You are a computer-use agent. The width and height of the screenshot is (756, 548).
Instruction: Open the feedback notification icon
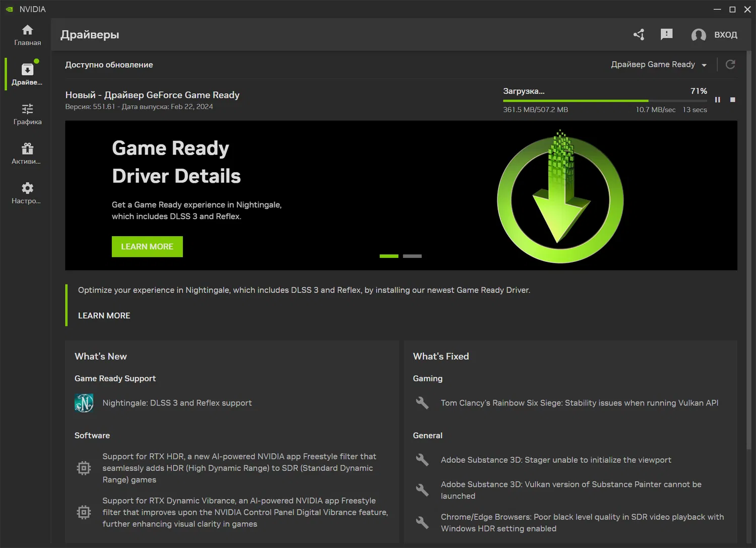pos(666,34)
